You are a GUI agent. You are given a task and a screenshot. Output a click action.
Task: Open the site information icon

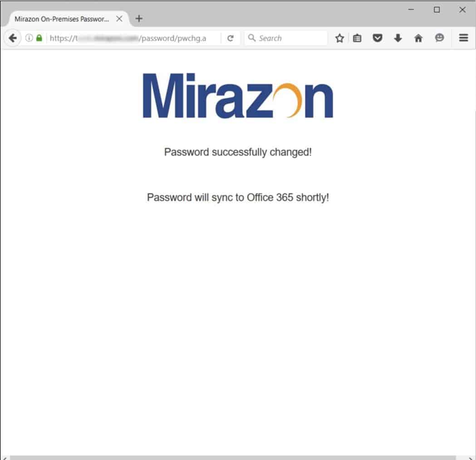(x=29, y=38)
